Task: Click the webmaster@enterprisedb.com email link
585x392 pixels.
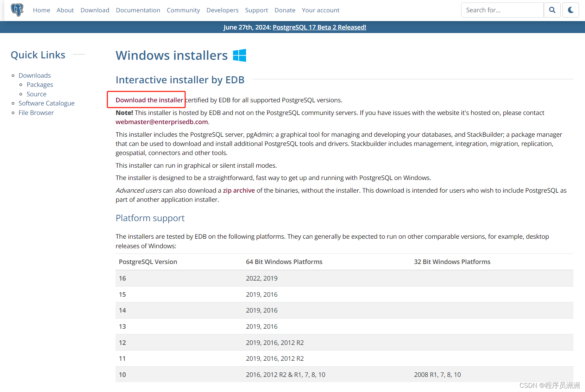Action: click(162, 122)
